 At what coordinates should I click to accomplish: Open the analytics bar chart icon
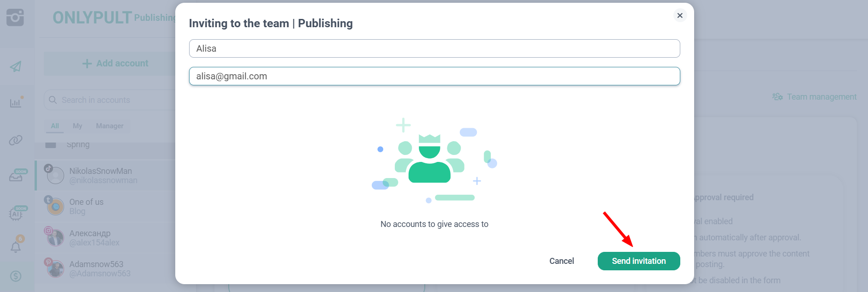[16, 102]
